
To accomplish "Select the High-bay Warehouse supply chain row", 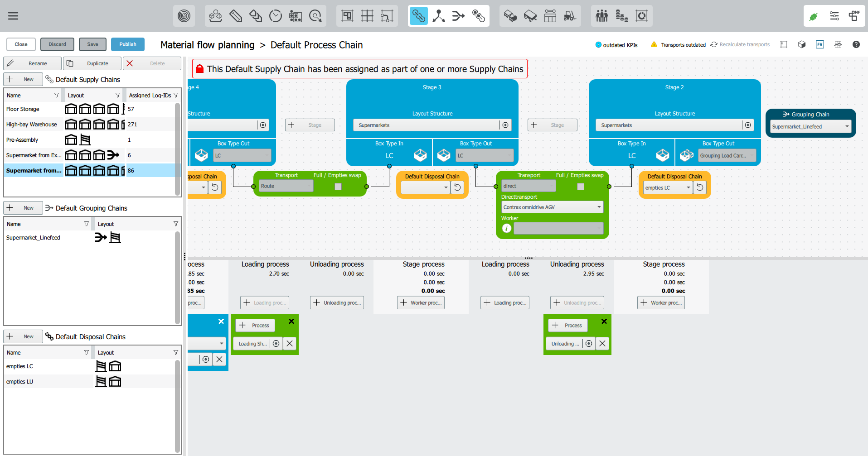I will coord(32,125).
